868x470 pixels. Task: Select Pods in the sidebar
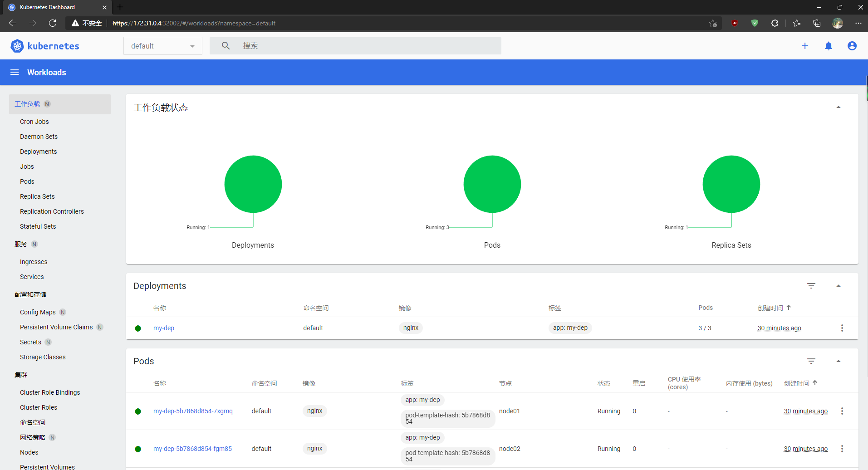tap(27, 181)
